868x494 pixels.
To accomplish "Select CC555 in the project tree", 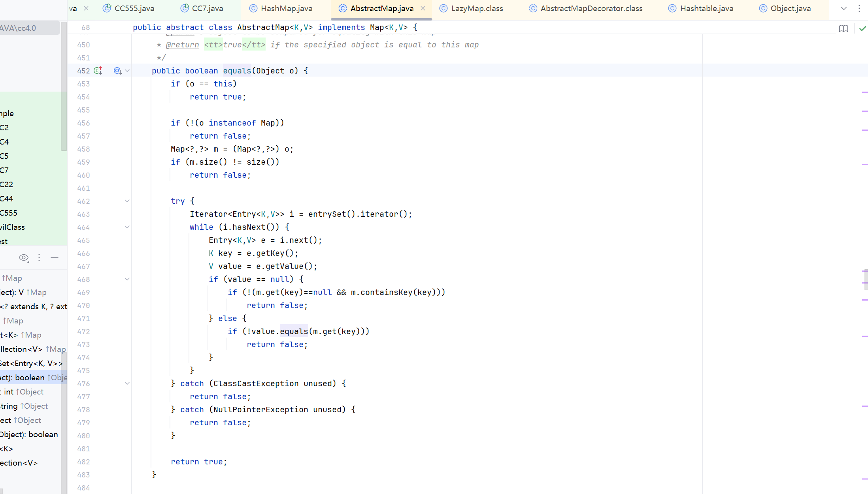I will pyautogui.click(x=9, y=213).
